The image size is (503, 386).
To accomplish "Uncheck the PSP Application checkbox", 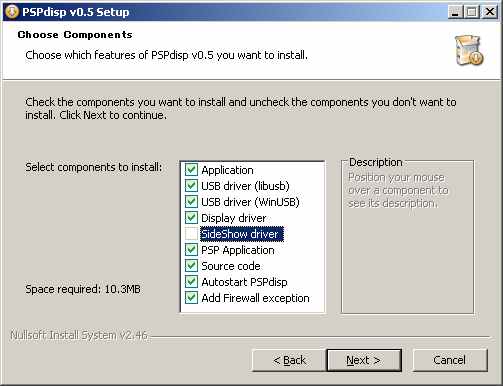I will tap(191, 250).
